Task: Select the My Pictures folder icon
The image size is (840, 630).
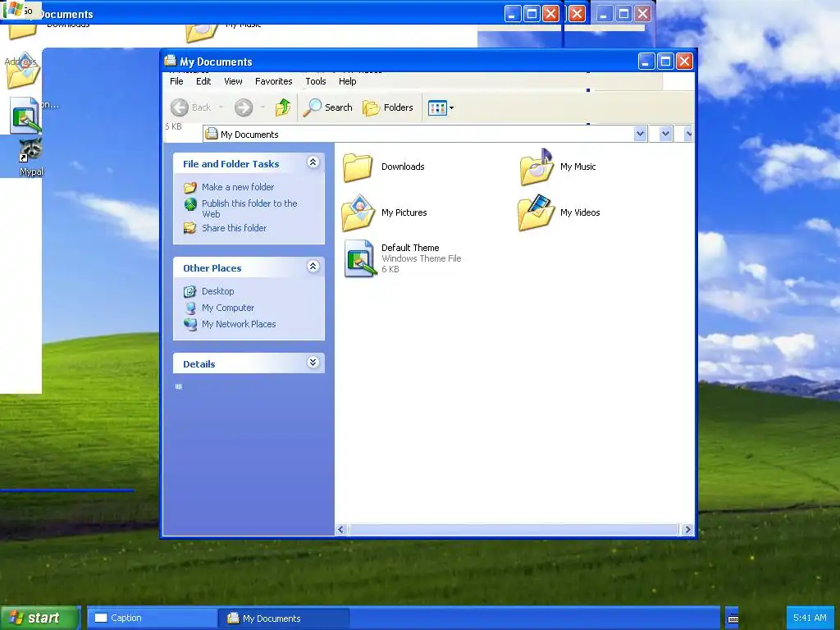Action: pos(358,212)
